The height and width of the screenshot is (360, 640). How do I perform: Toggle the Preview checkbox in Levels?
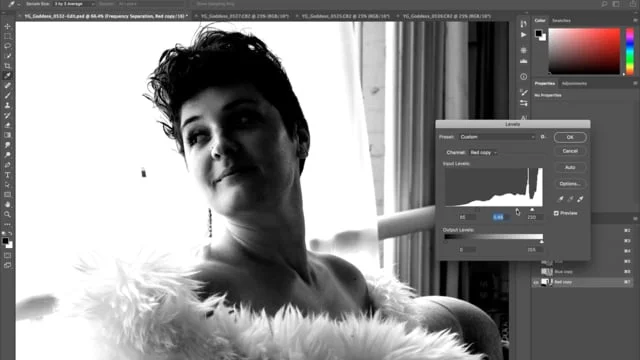coord(556,213)
